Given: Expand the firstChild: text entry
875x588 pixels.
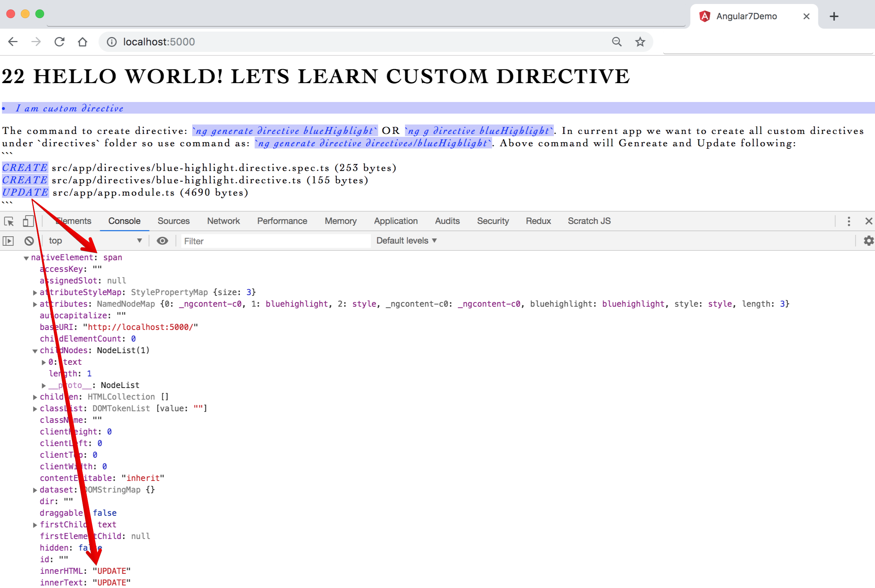Looking at the screenshot, I should pyautogui.click(x=35, y=525).
